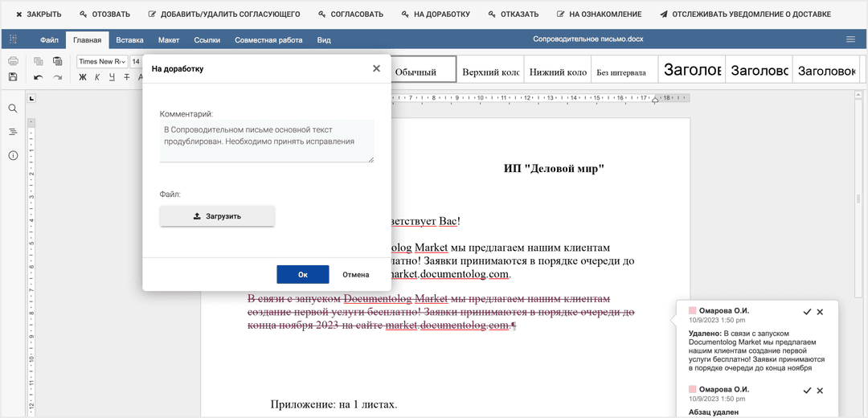This screenshot has width=868, height=418.
Task: Open the hamburger menu in the title bar
Action: (850, 39)
